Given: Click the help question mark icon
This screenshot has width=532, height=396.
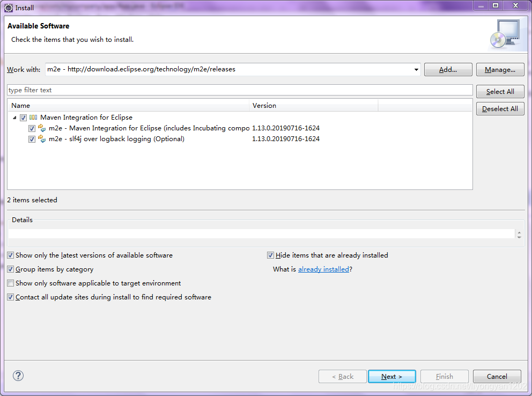Looking at the screenshot, I should pos(18,376).
